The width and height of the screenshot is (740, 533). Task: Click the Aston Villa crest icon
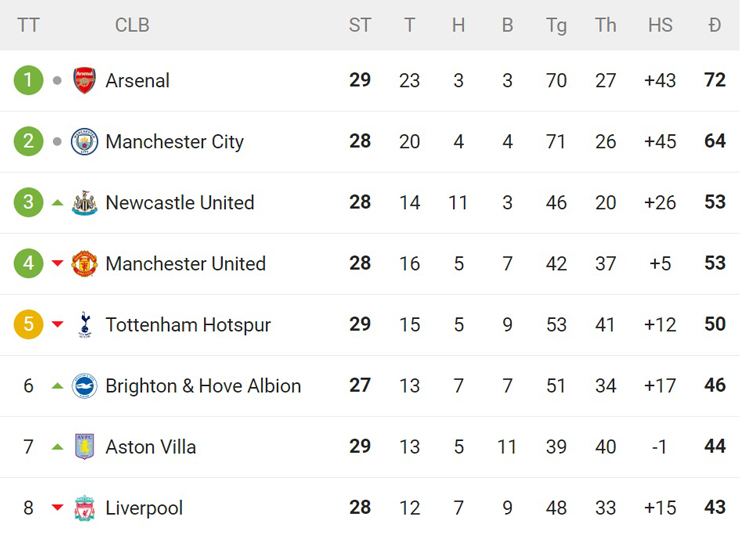pos(85,447)
